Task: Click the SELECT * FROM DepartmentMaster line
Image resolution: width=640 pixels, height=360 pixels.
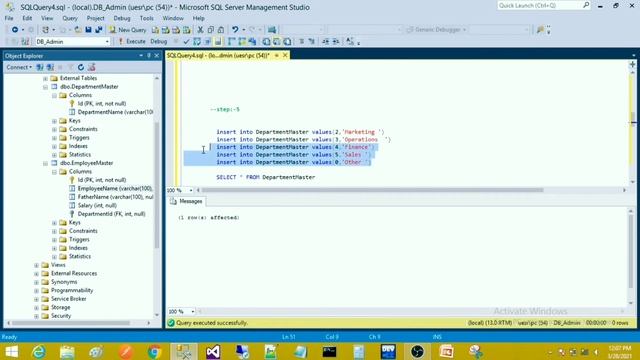Action: 266,177
